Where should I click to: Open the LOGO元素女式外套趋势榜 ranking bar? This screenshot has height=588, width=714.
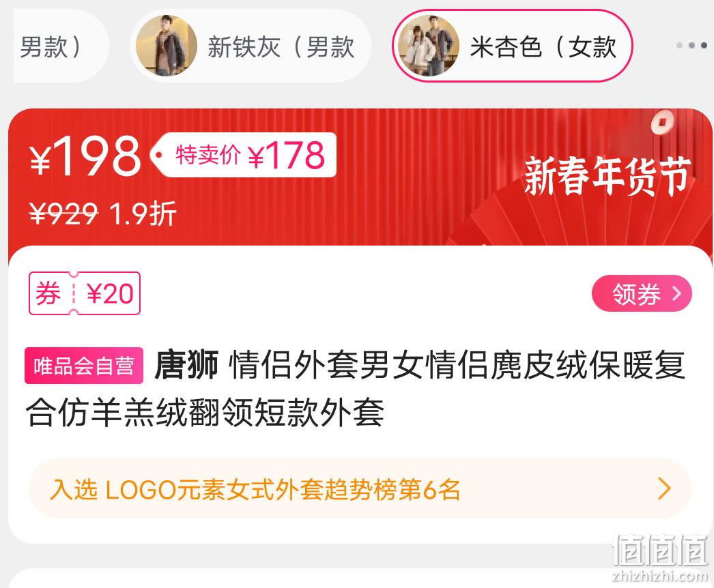pos(360,489)
